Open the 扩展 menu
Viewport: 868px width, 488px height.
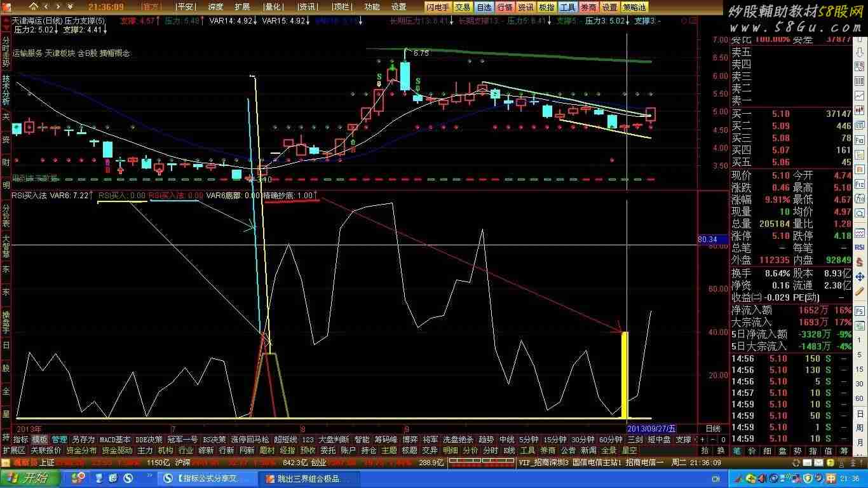click(242, 7)
